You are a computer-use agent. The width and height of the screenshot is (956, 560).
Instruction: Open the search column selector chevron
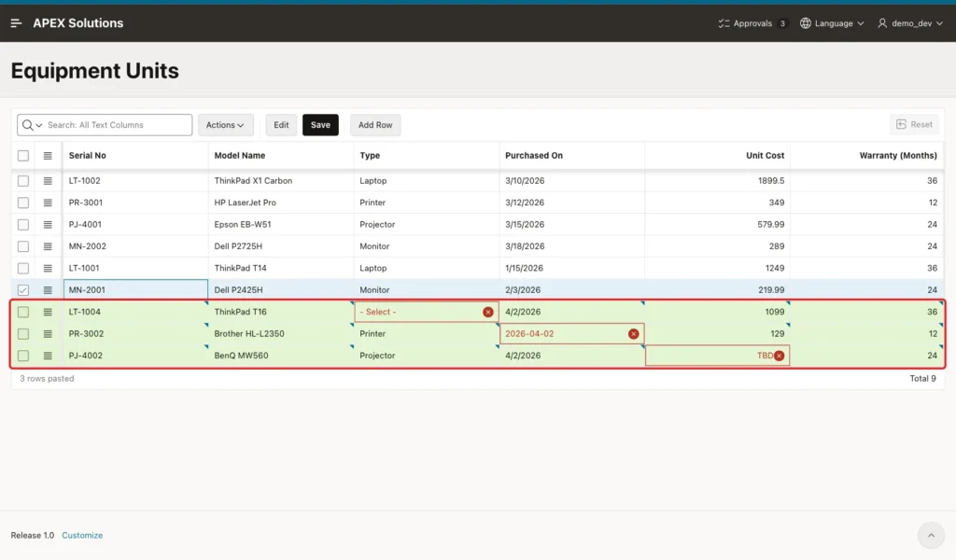coord(39,125)
